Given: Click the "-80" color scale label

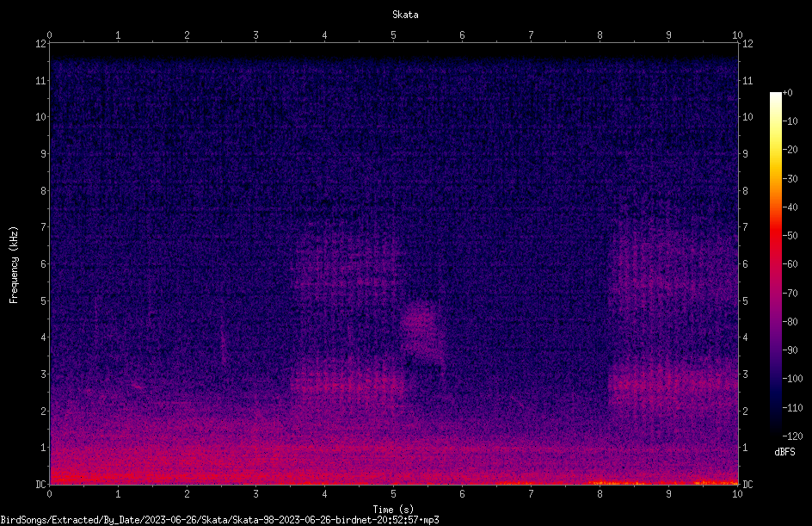Looking at the screenshot, I should tap(790, 322).
